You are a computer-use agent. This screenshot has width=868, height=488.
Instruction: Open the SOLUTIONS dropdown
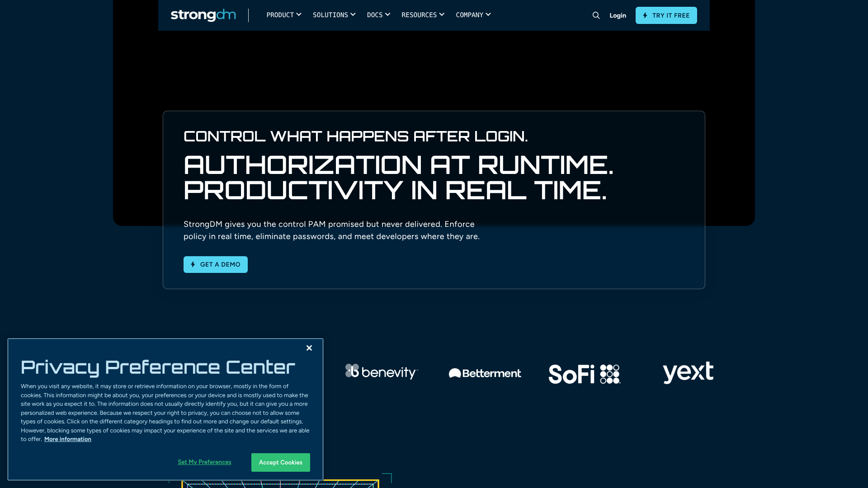pyautogui.click(x=334, y=15)
